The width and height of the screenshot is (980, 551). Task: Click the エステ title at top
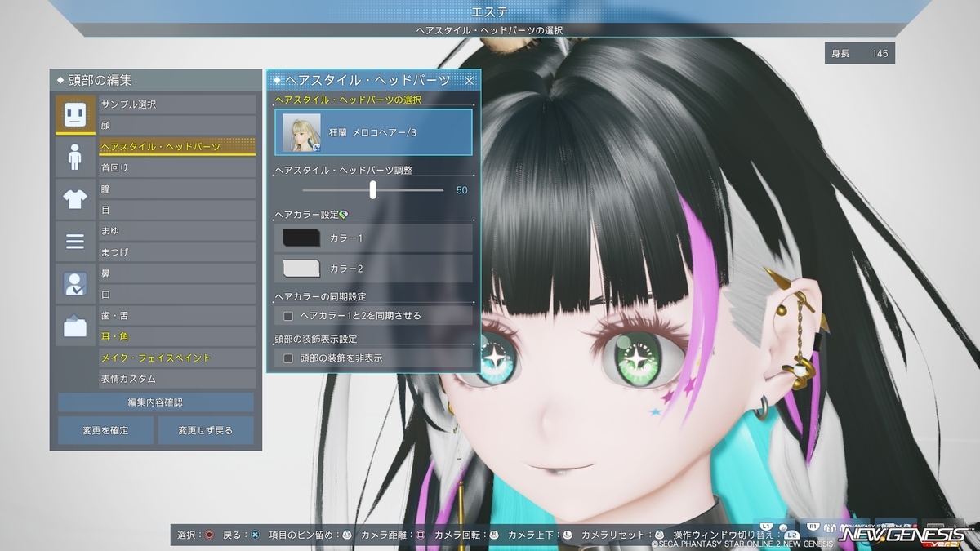click(x=490, y=11)
